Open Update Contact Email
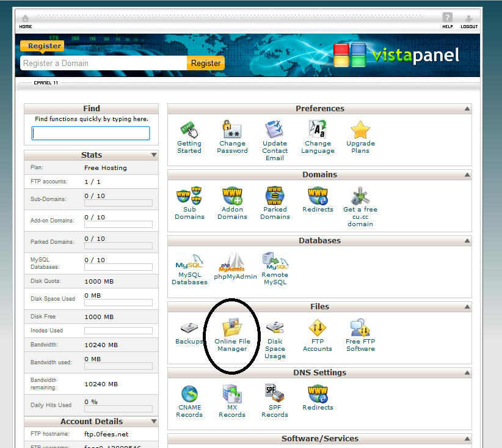 tap(275, 141)
